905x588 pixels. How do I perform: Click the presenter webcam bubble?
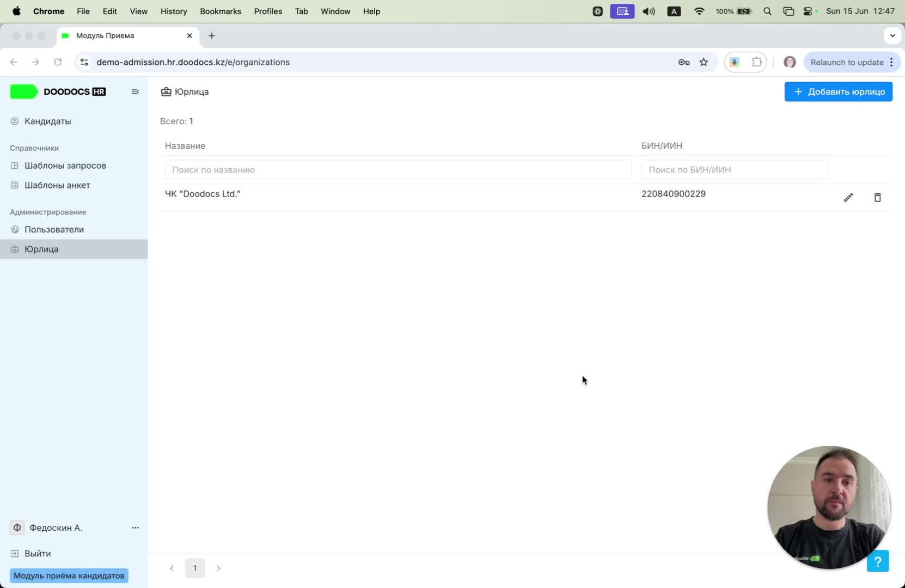828,507
